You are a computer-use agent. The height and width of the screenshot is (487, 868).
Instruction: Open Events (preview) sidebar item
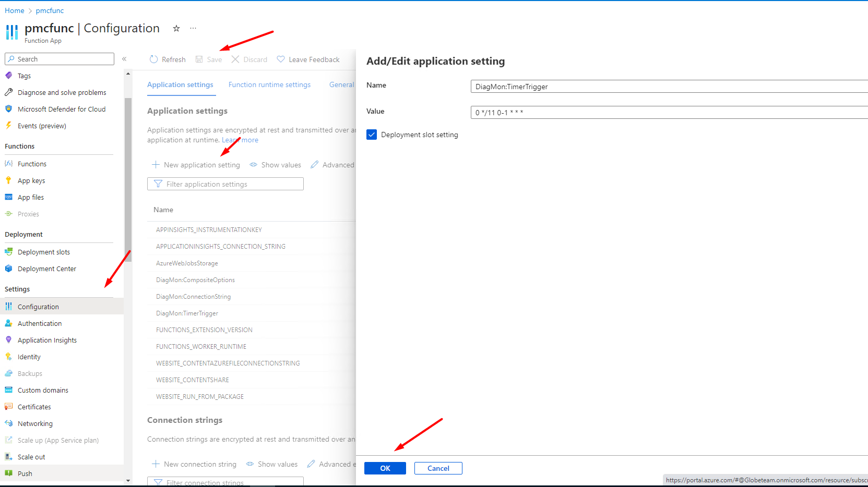[x=42, y=126]
